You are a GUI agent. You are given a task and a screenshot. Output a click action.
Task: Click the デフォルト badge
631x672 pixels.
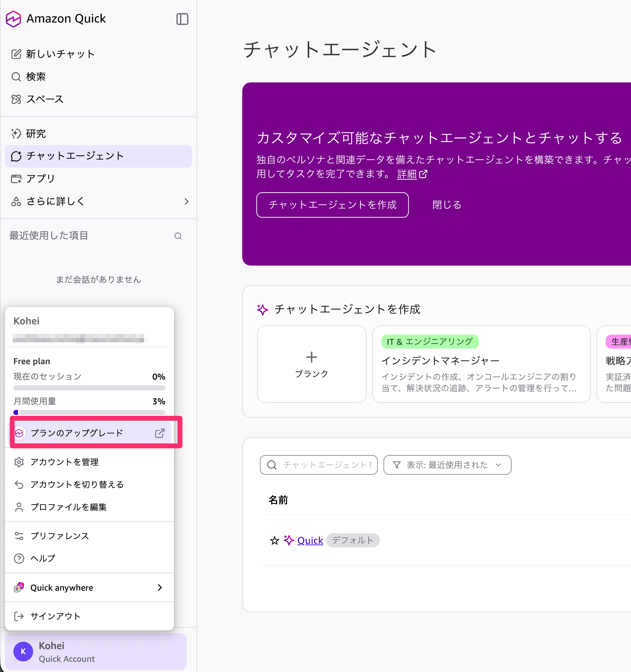coord(353,540)
